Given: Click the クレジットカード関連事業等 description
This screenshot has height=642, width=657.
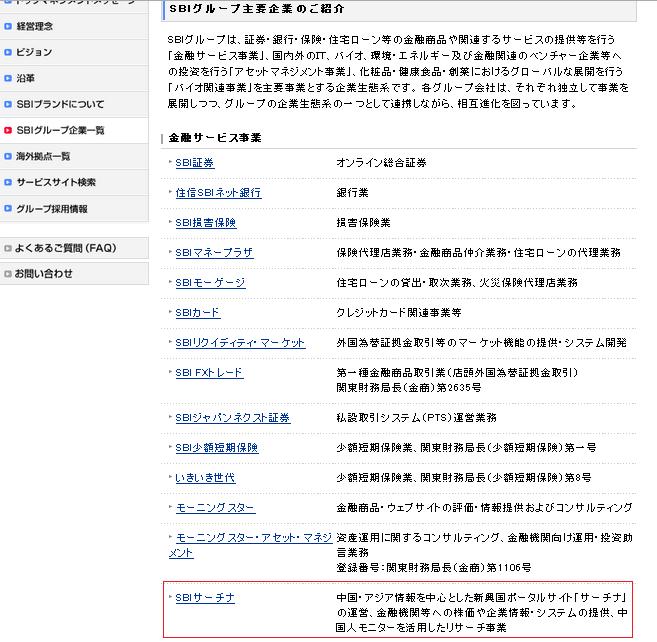Looking at the screenshot, I should tap(399, 313).
